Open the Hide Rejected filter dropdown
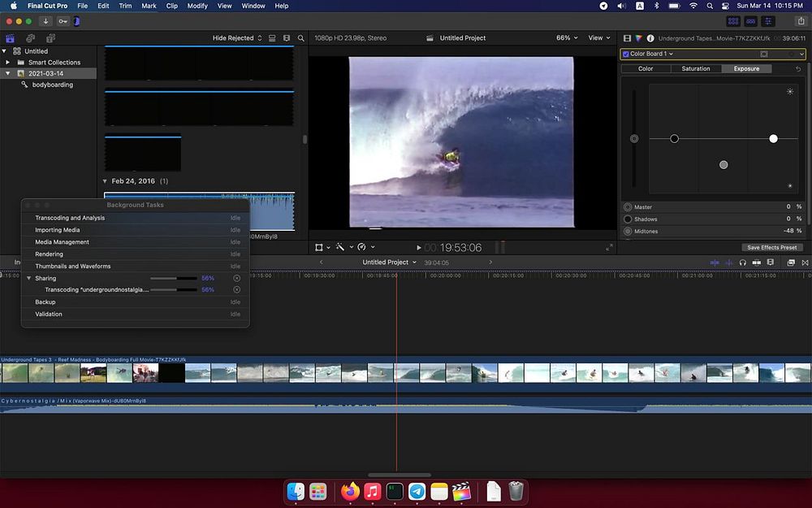This screenshot has width=812, height=508. pos(237,38)
